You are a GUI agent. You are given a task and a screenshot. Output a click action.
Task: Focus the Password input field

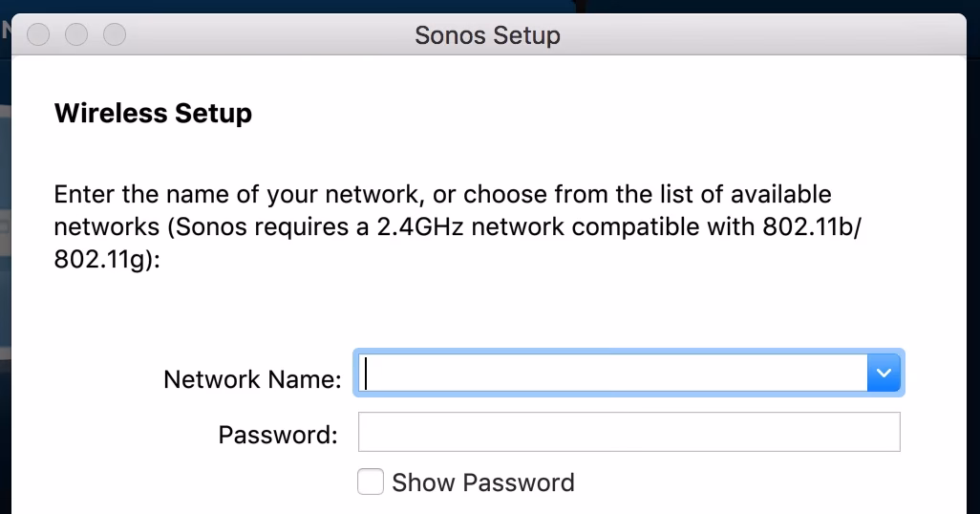tap(628, 432)
